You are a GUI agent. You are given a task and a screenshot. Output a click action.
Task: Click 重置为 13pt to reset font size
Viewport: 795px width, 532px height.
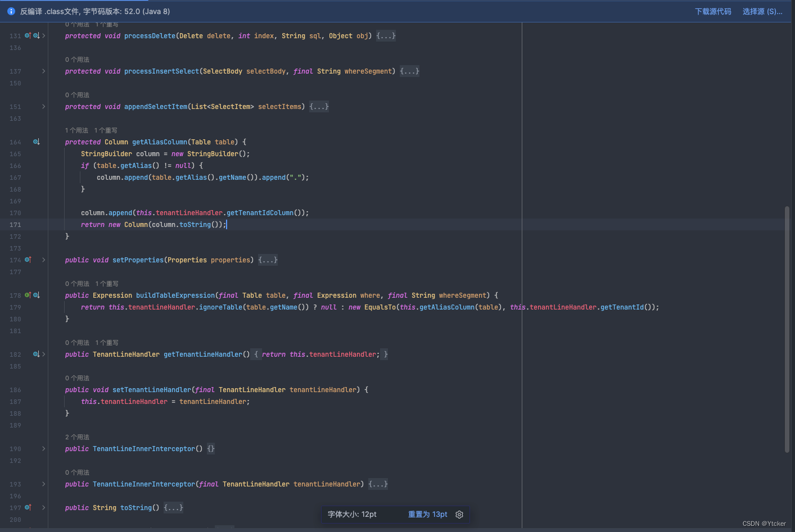point(428,515)
